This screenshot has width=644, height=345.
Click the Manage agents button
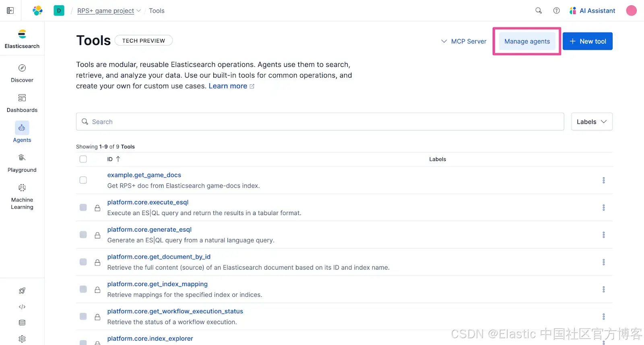[x=527, y=41]
